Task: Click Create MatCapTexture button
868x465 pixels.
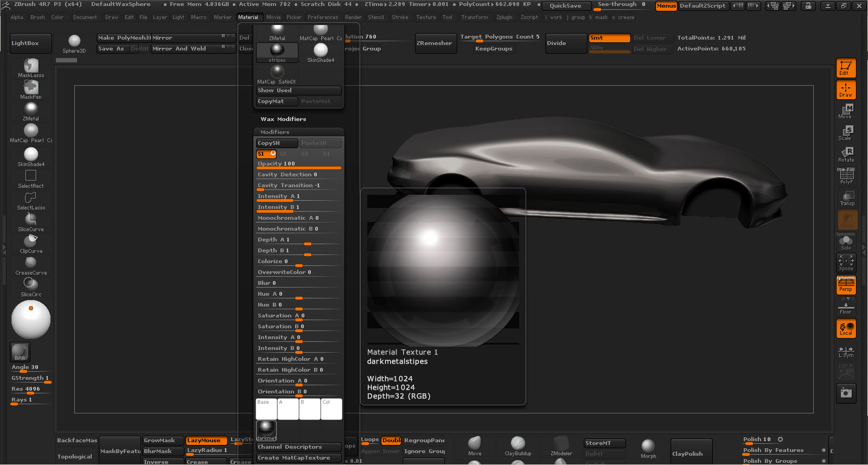Action: point(298,458)
